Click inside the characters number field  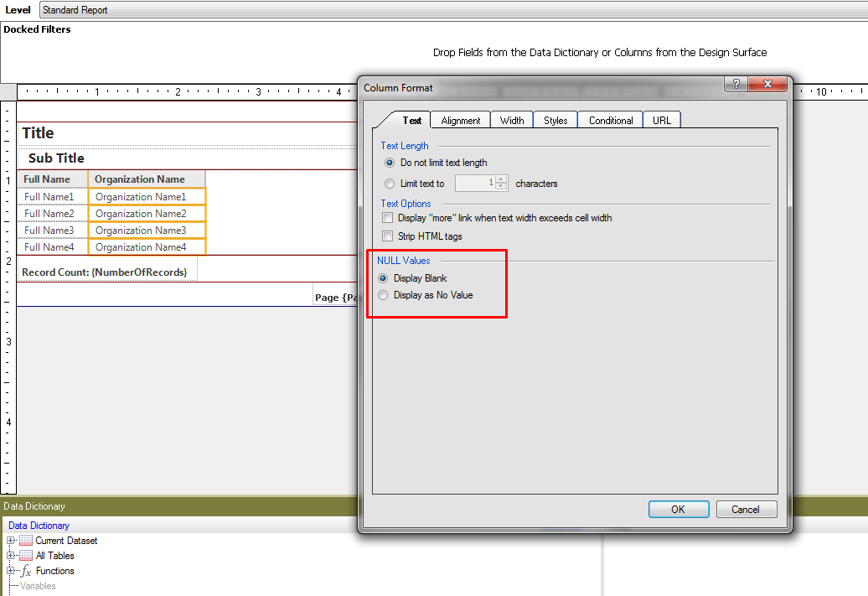[x=478, y=183]
